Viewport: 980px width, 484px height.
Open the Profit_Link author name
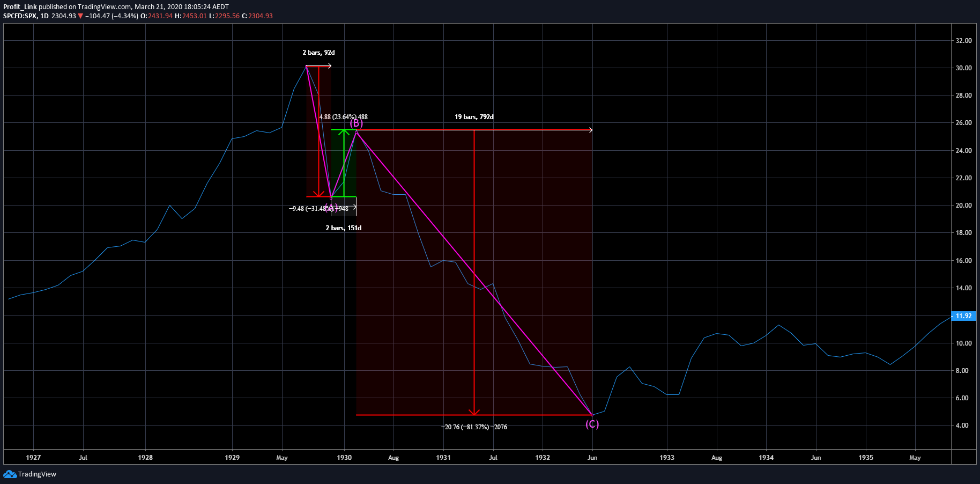click(x=20, y=7)
